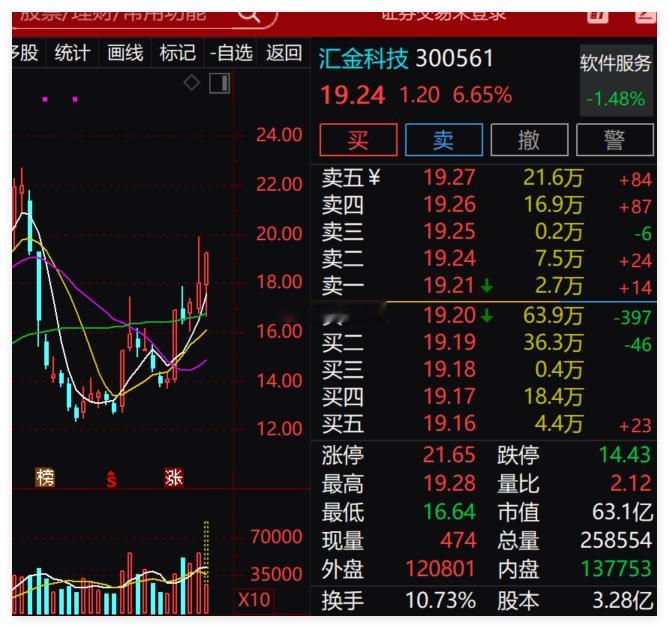Click the current price 19.24 in header

[x=353, y=95]
